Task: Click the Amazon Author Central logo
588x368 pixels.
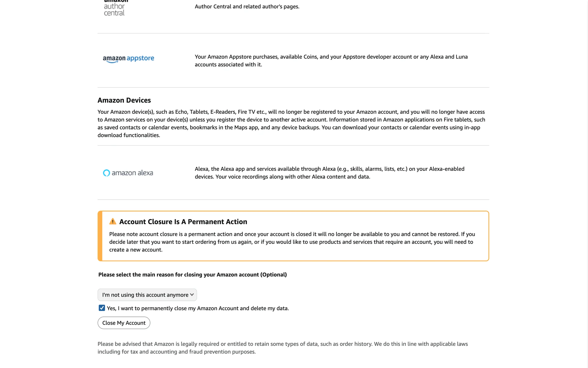Action: 115,9
